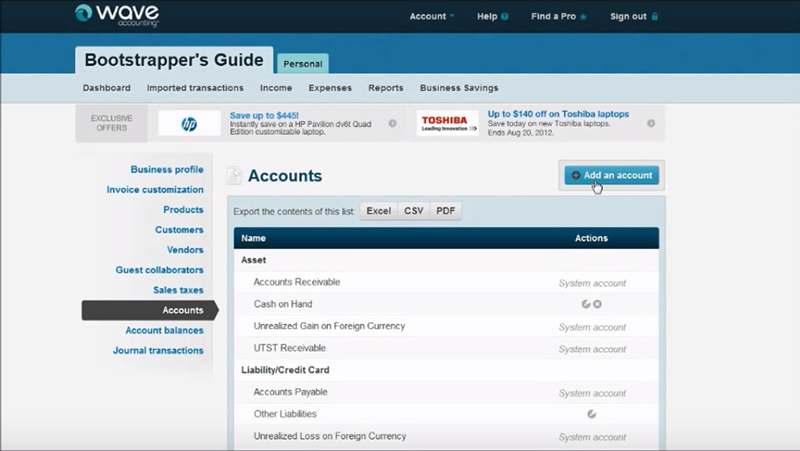Go to the Reports menu
The image size is (800, 451).
[385, 88]
